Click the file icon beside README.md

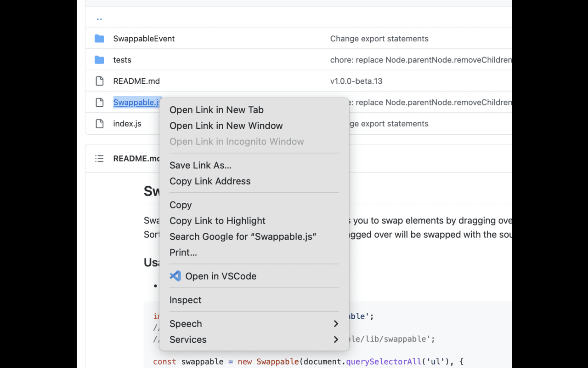pos(100,81)
